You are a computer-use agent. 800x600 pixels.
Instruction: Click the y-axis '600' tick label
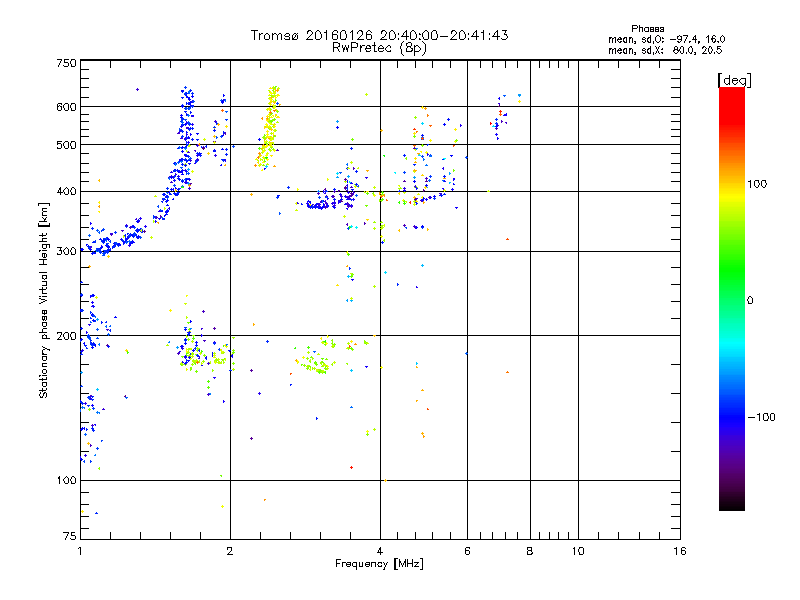tap(66, 107)
